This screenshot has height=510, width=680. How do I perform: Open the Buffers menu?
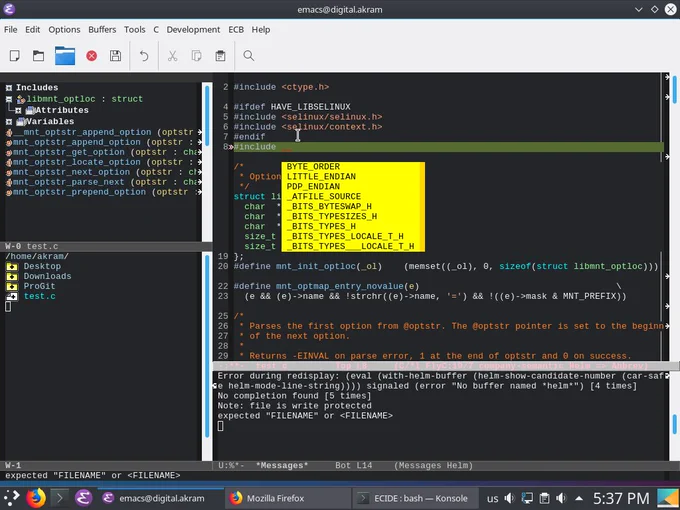pyautogui.click(x=102, y=29)
